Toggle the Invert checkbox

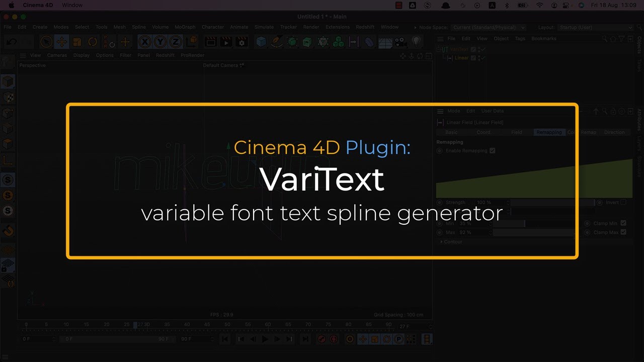point(623,202)
